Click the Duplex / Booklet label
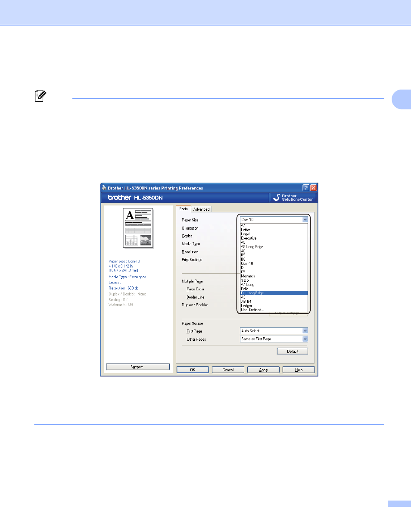Viewport: 411px width, 532px height. [195, 305]
